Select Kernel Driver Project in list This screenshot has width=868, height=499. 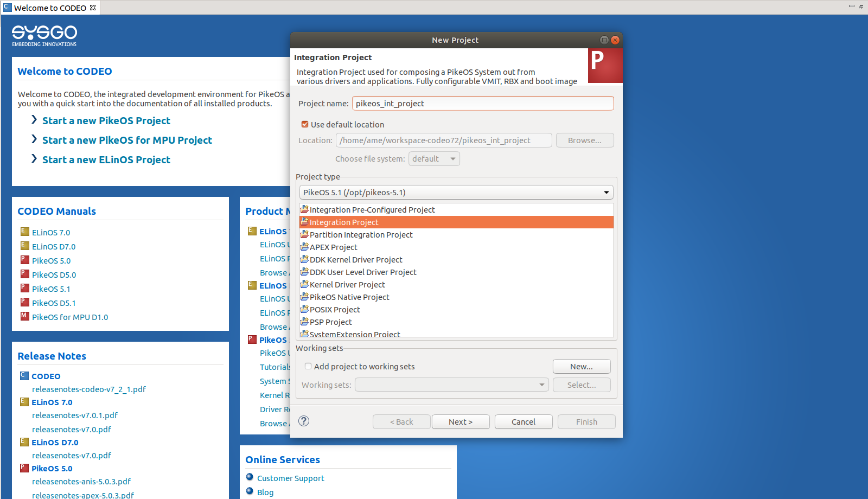(347, 285)
